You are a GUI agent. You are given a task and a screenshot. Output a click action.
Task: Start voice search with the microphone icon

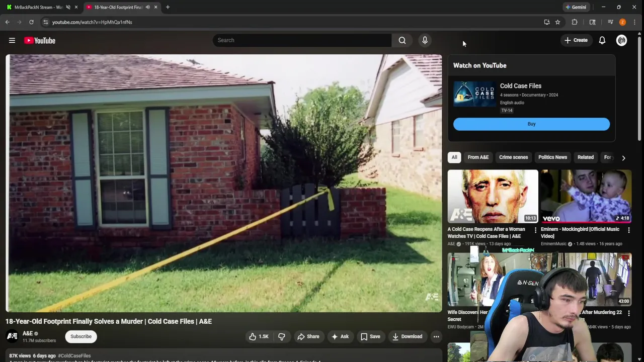point(425,40)
